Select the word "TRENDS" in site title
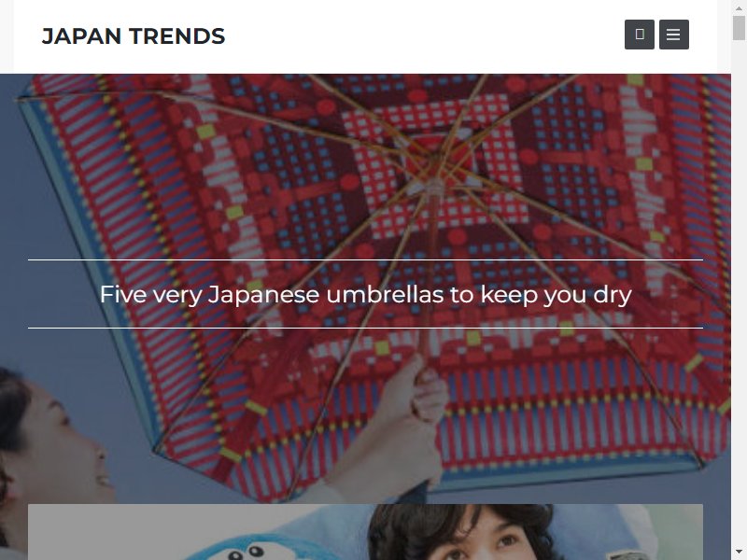The width and height of the screenshot is (747, 560). pyautogui.click(x=176, y=36)
